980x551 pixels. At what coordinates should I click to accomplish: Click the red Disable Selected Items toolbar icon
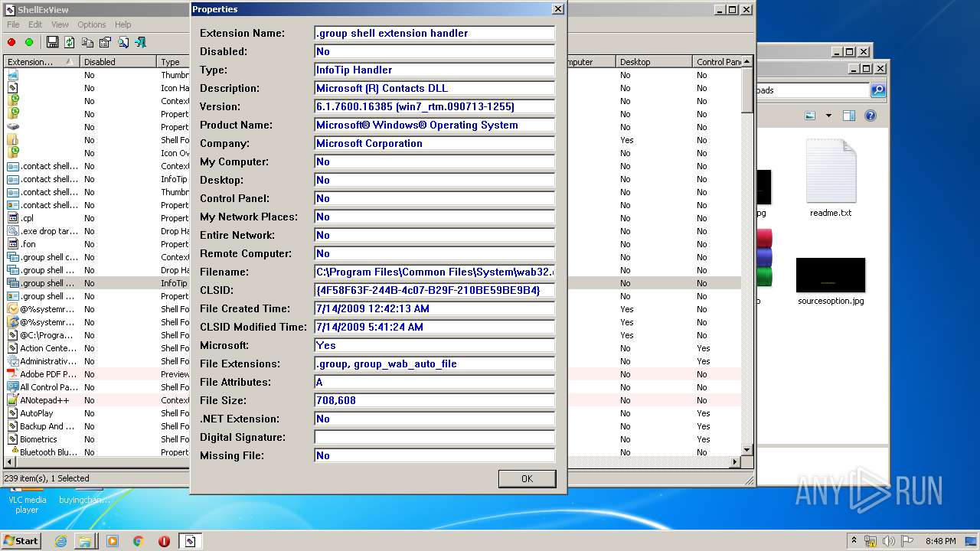[x=11, y=42]
